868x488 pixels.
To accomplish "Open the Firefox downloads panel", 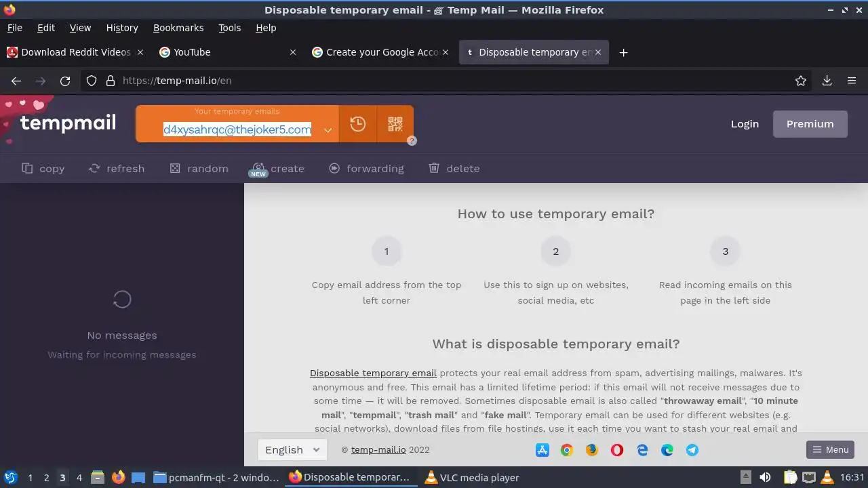I will [827, 81].
